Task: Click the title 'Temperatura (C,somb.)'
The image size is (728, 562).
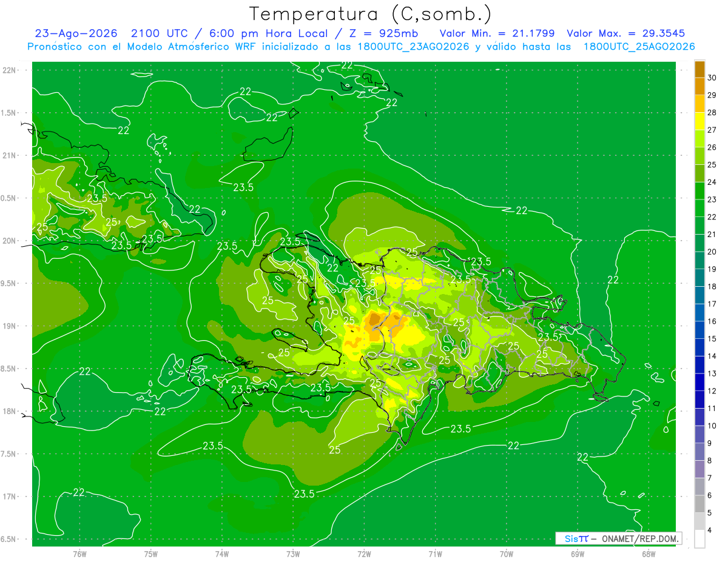Action: (370, 14)
